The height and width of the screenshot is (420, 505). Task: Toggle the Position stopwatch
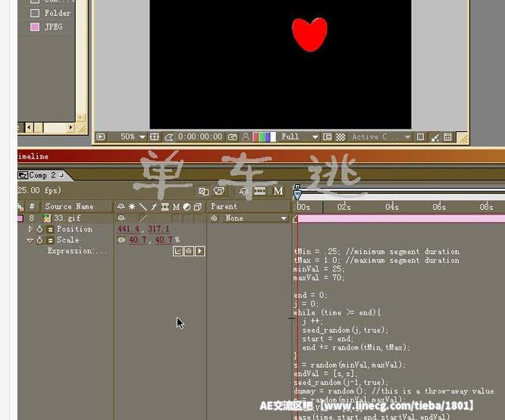click(x=39, y=229)
